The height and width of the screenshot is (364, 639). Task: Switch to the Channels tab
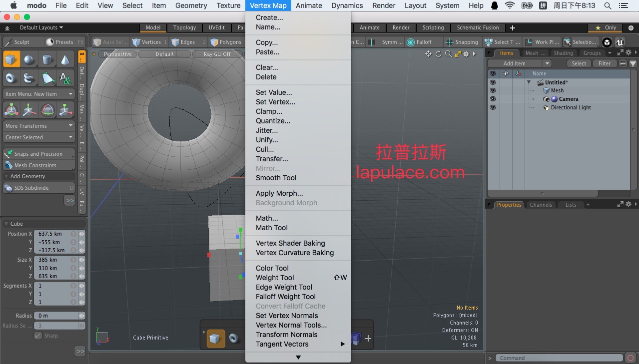[x=541, y=205]
